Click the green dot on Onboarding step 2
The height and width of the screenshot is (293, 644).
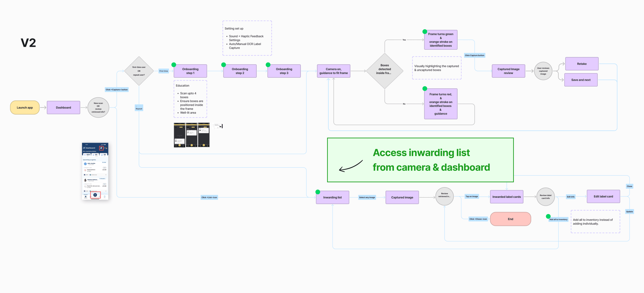point(224,65)
